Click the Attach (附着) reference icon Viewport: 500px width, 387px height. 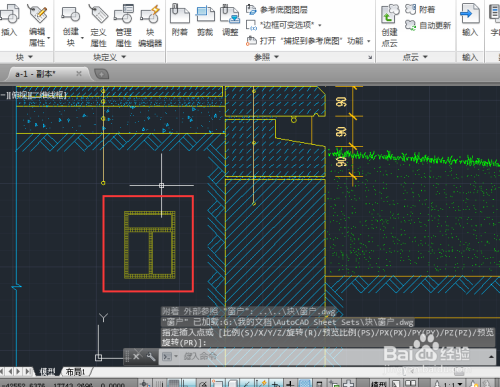point(180,14)
